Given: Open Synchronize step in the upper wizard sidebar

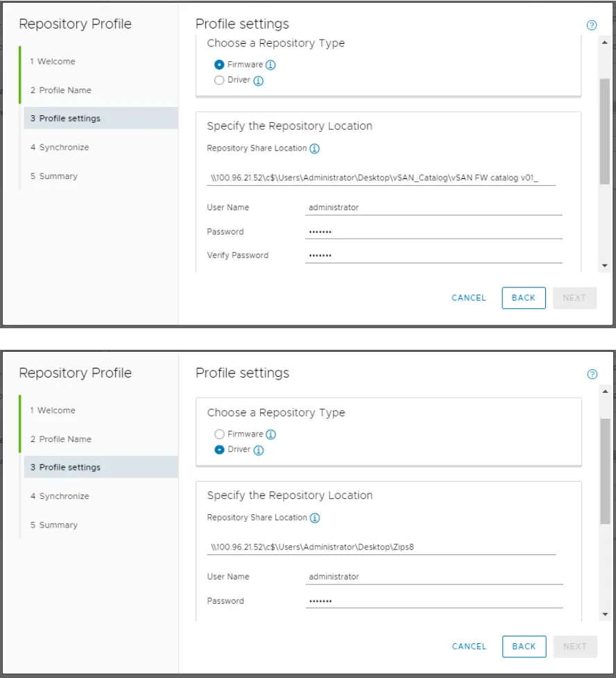Looking at the screenshot, I should coord(59,147).
